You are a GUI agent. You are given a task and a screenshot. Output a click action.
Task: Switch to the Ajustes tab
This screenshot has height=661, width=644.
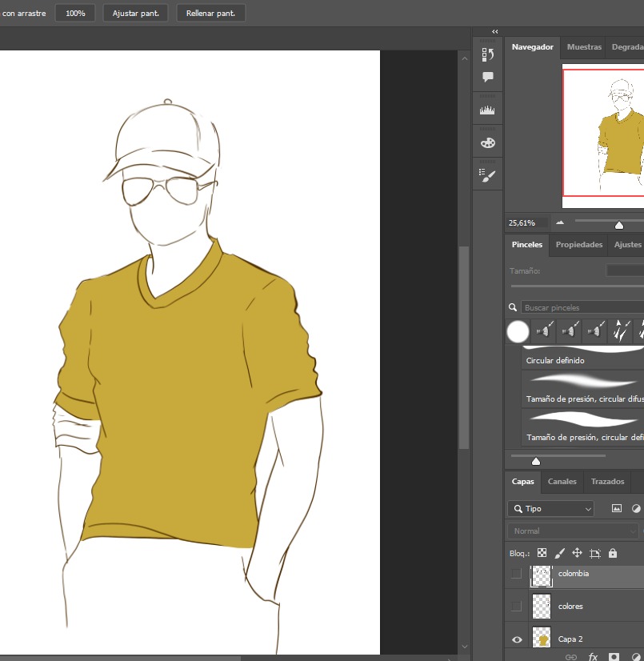[627, 245]
